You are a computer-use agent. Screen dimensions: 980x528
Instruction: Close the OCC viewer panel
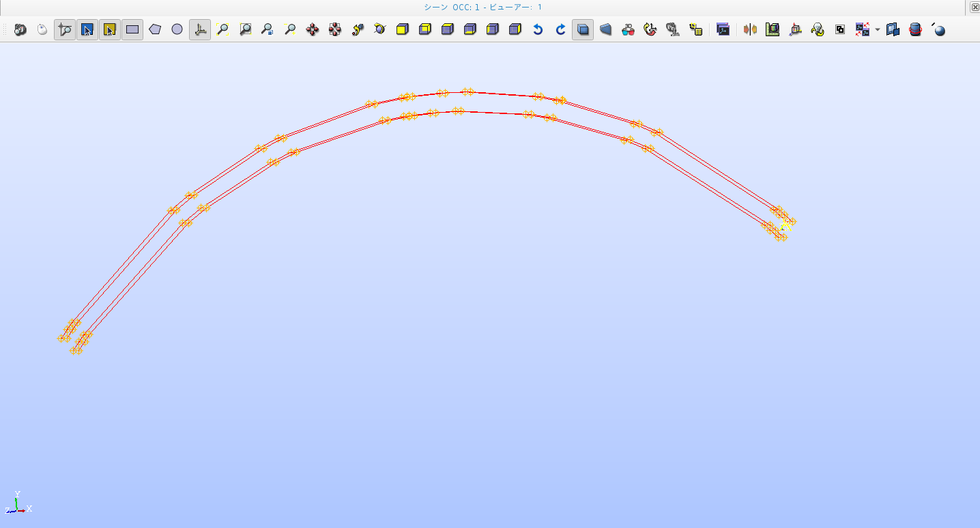(x=975, y=7)
